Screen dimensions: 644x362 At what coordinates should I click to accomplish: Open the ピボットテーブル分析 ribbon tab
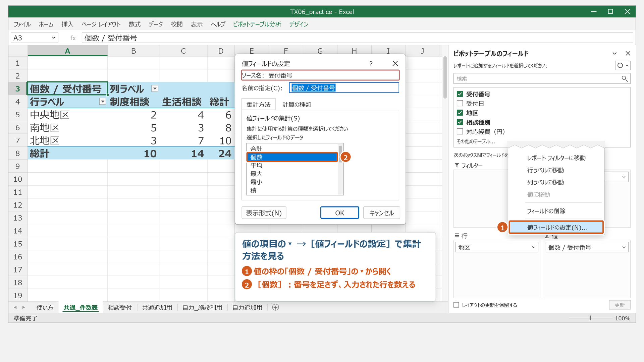point(257,24)
